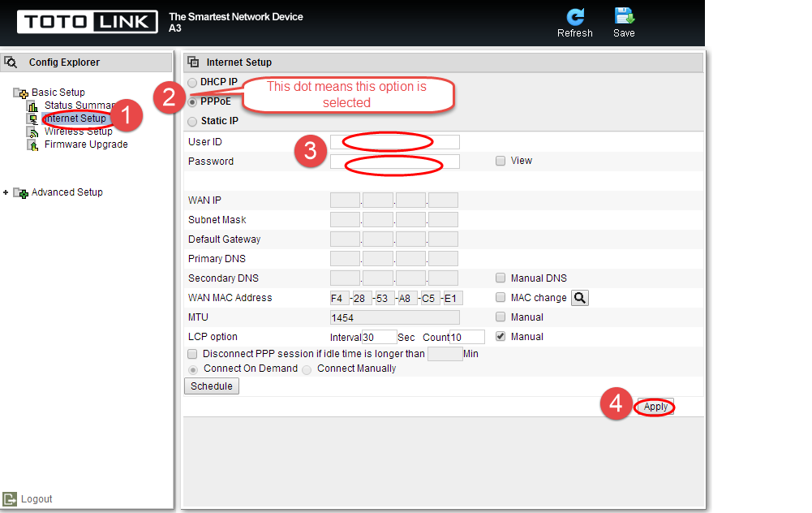The image size is (812, 513).
Task: Click the LCP Interval field
Action: coord(379,338)
